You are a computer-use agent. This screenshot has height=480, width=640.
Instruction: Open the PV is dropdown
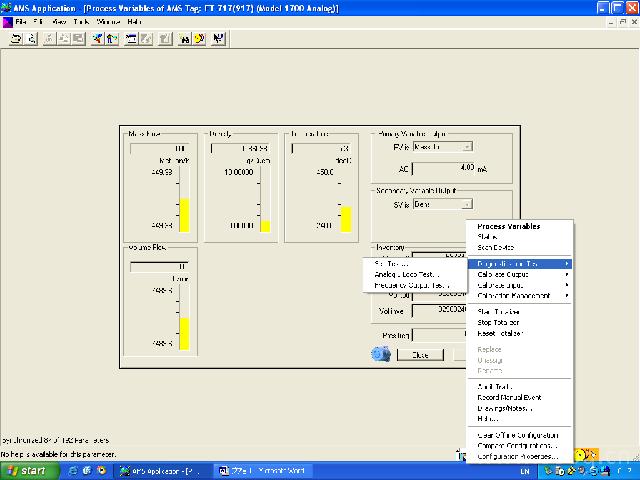coord(442,147)
